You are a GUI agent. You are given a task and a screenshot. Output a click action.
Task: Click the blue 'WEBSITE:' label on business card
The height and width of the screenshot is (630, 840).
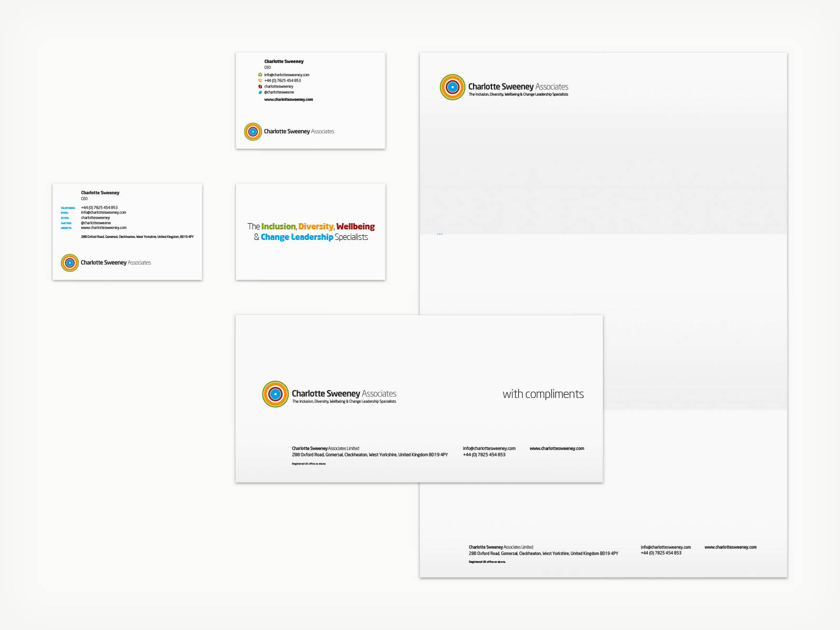click(x=66, y=228)
